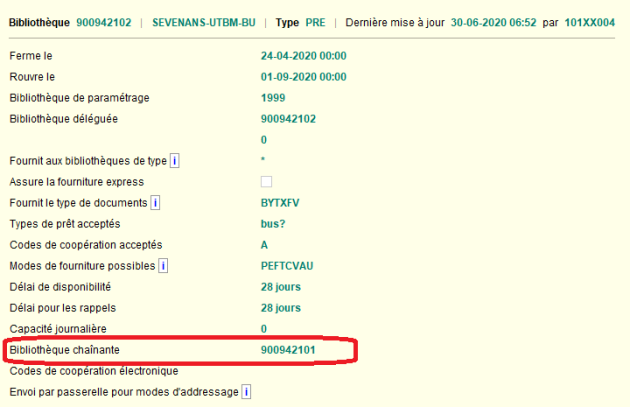This screenshot has width=630, height=407.
Task: Click Capacité journalière value 0
Action: click(x=264, y=329)
